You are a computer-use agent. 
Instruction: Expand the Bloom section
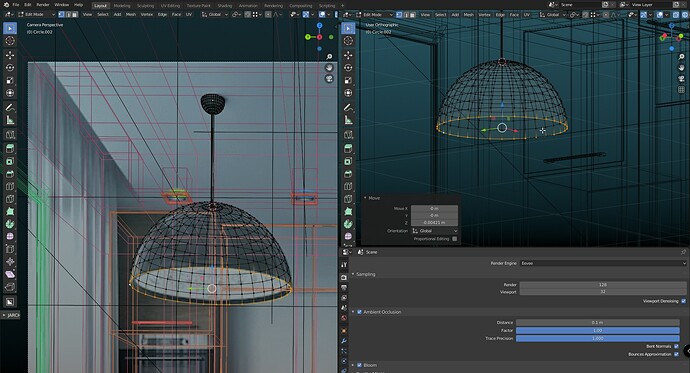click(x=353, y=365)
